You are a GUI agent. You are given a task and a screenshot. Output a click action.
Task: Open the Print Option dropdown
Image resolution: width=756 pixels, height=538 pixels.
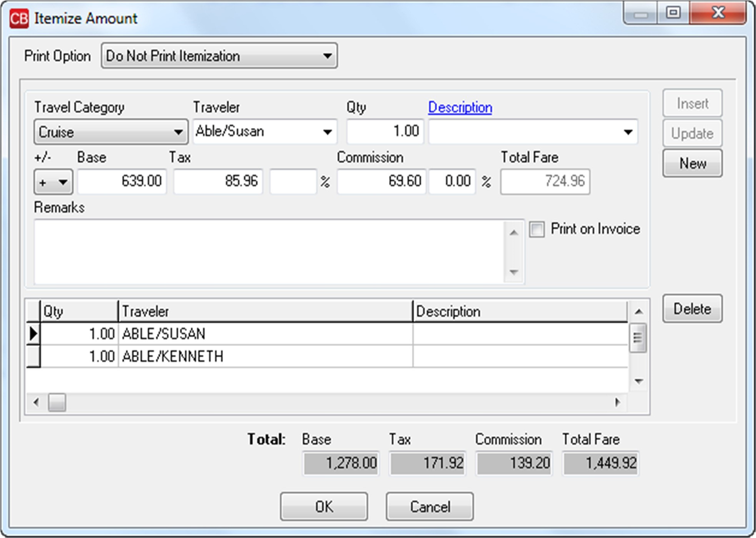click(x=219, y=56)
